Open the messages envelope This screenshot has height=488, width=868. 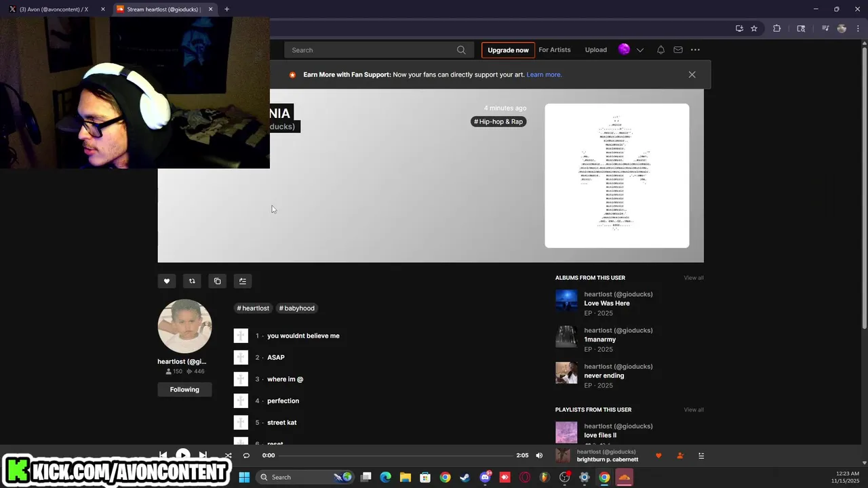678,49
